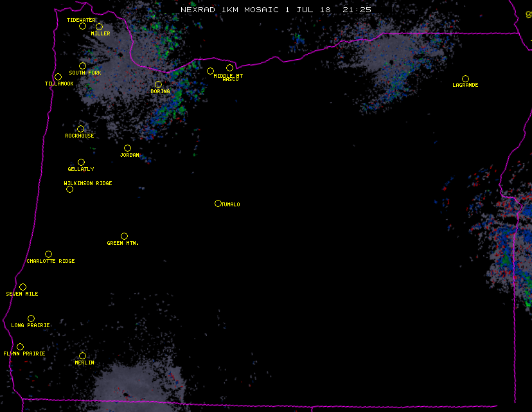Click the Long Prairie station circle
532x412 pixels.
[31, 318]
